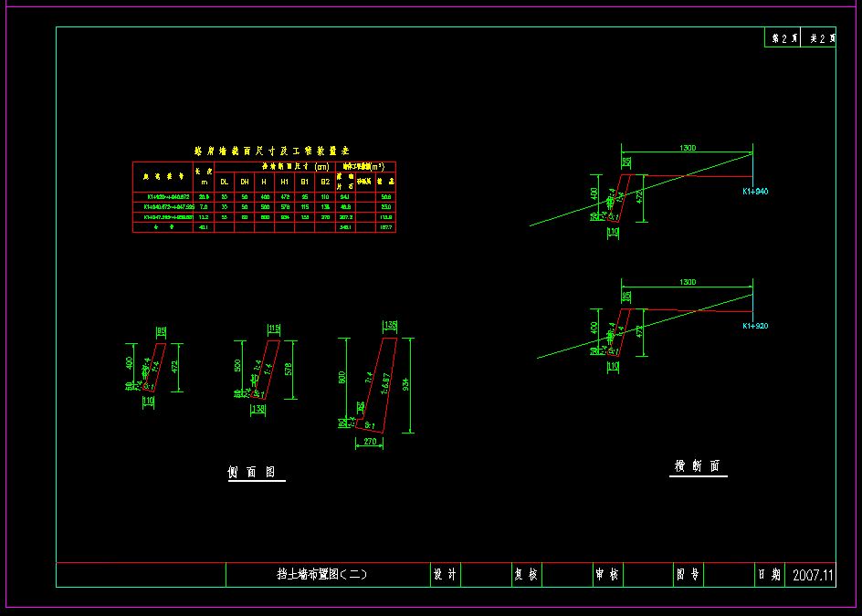Click the 934 height dimension text
Screen dimensions: 862x616
coord(406,384)
